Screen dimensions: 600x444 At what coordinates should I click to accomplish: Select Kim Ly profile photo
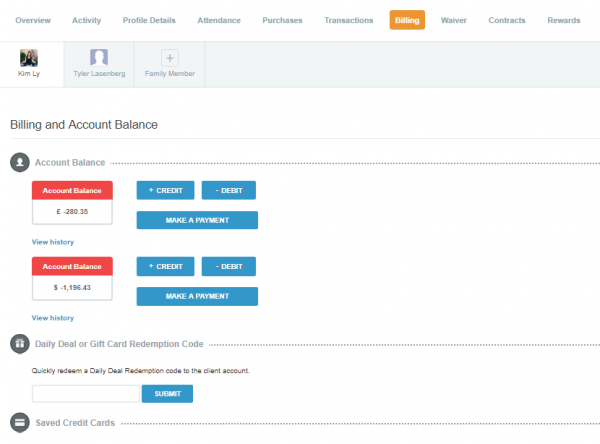point(29,58)
